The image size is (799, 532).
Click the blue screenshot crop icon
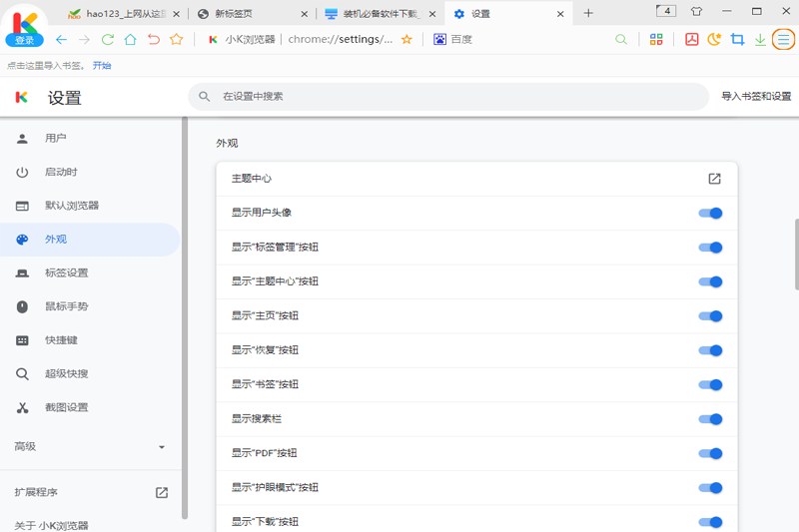[737, 39]
